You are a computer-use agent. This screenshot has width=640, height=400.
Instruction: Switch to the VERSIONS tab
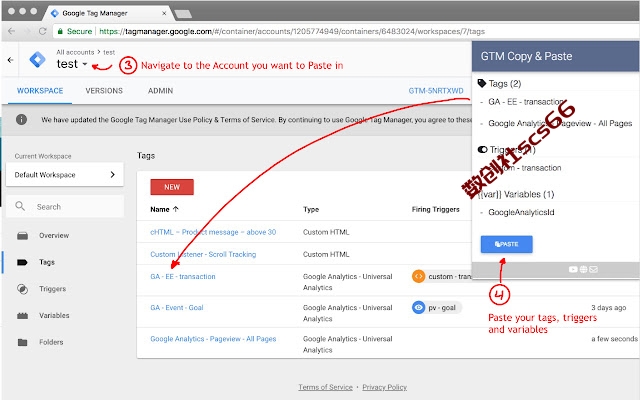tap(104, 91)
